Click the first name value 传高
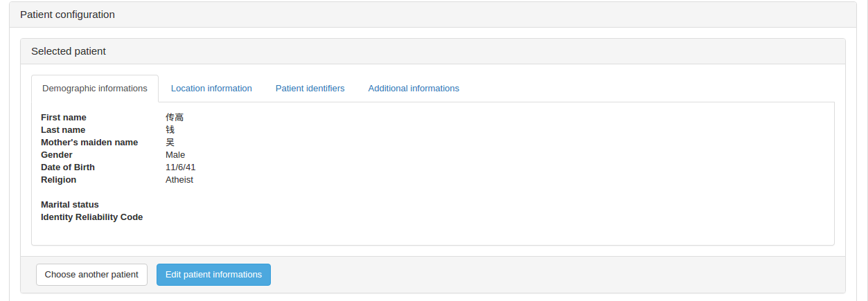868x301 pixels. (x=175, y=118)
